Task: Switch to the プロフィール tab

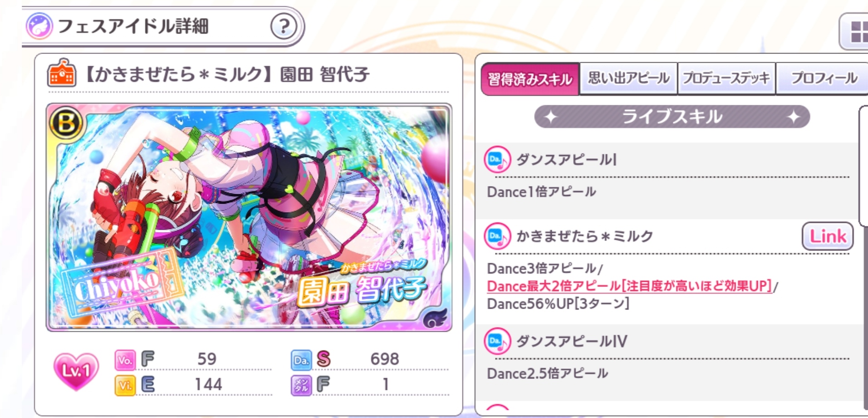Action: (824, 78)
